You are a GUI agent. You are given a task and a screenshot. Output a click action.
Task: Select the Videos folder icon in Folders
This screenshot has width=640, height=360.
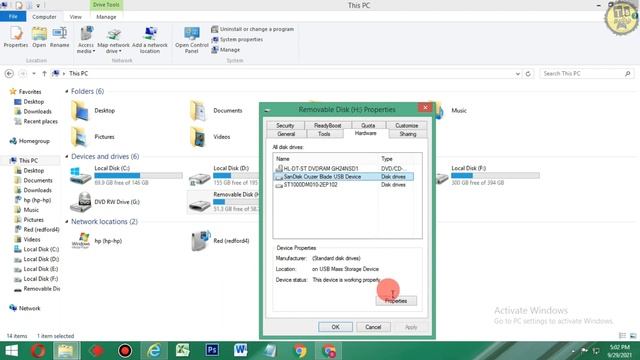199,137
